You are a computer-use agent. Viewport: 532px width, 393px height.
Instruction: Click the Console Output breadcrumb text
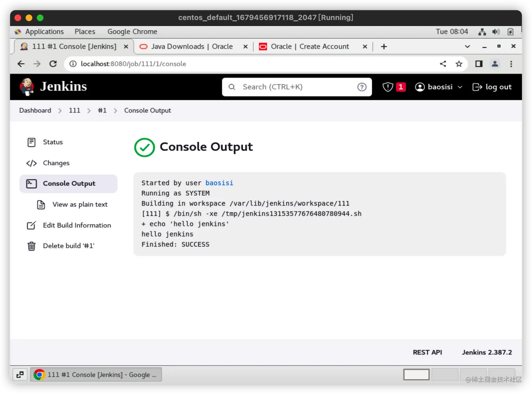coord(147,110)
